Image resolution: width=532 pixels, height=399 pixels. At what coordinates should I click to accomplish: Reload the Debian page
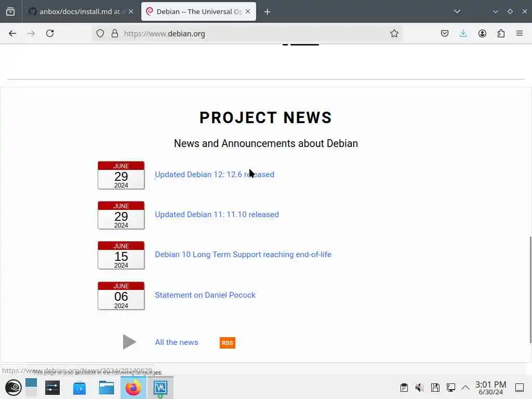(50, 33)
